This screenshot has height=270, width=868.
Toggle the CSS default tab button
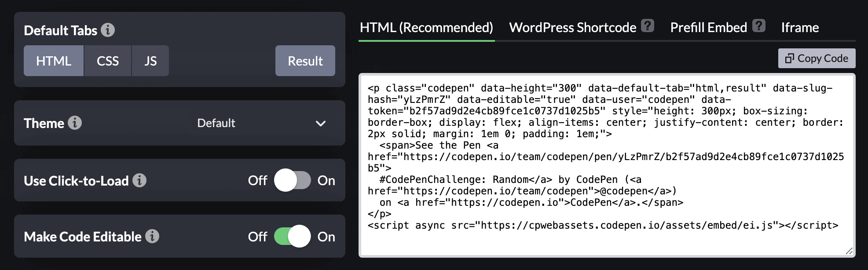(108, 61)
